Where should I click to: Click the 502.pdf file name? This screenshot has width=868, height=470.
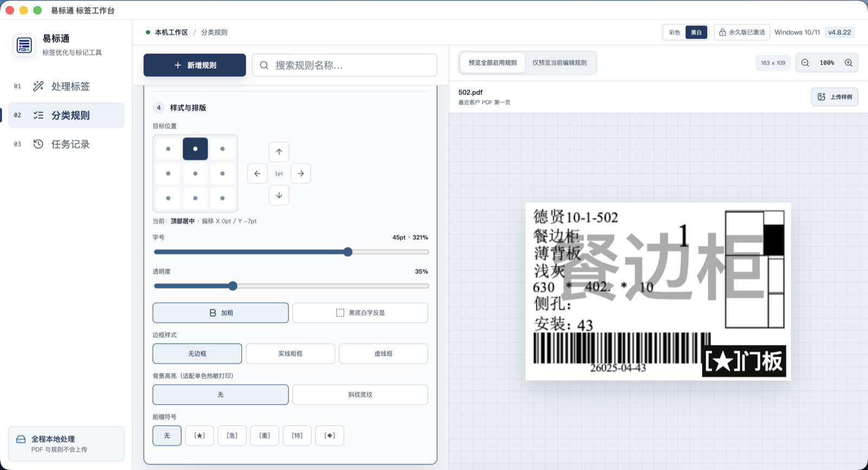(470, 92)
